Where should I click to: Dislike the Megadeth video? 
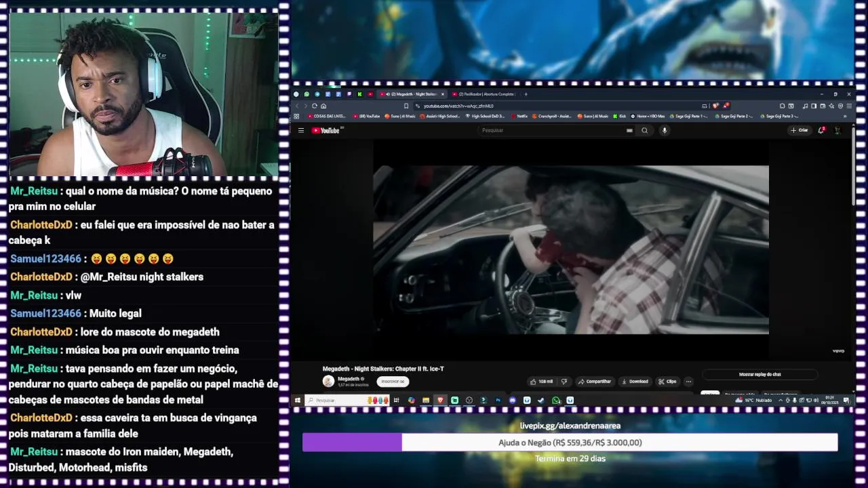coord(564,382)
